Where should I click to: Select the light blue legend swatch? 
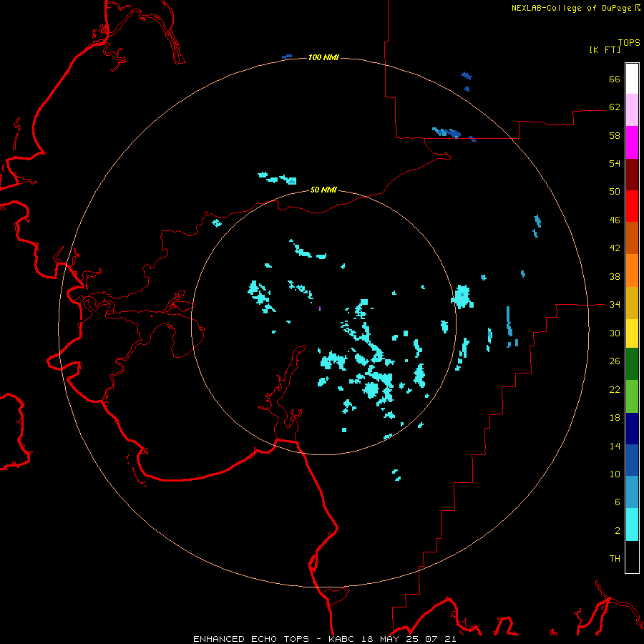tap(632, 492)
